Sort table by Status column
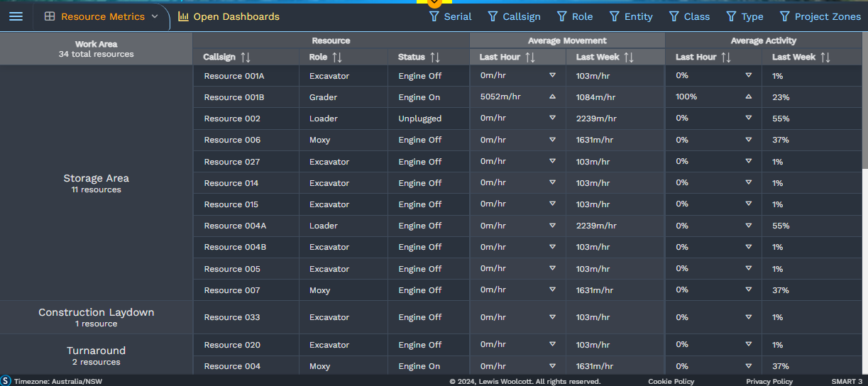Screen dimensions: 868x386 coord(435,57)
